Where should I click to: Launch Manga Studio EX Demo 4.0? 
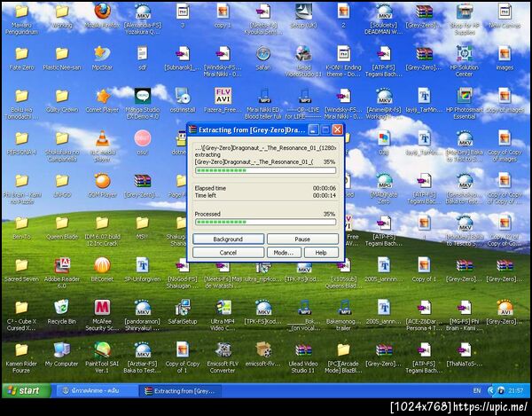143,97
